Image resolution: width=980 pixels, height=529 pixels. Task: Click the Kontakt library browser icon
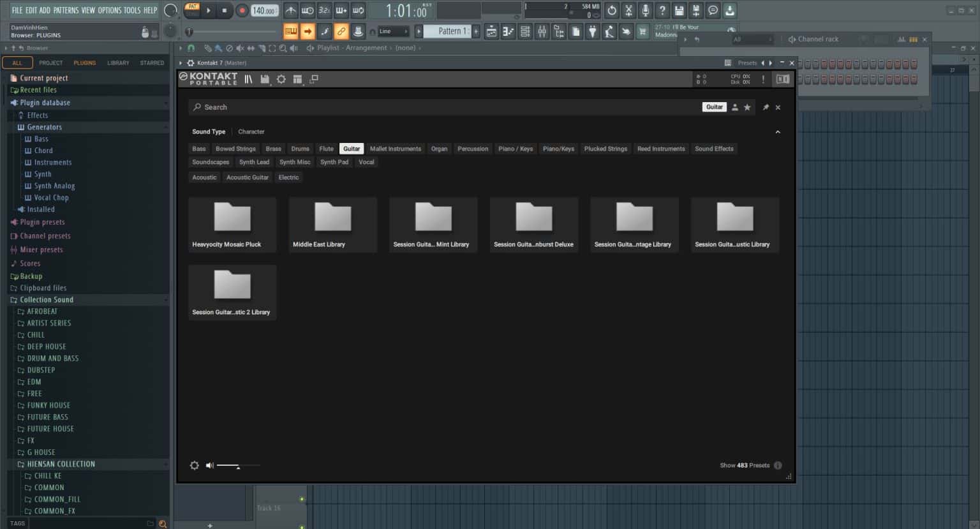(248, 78)
